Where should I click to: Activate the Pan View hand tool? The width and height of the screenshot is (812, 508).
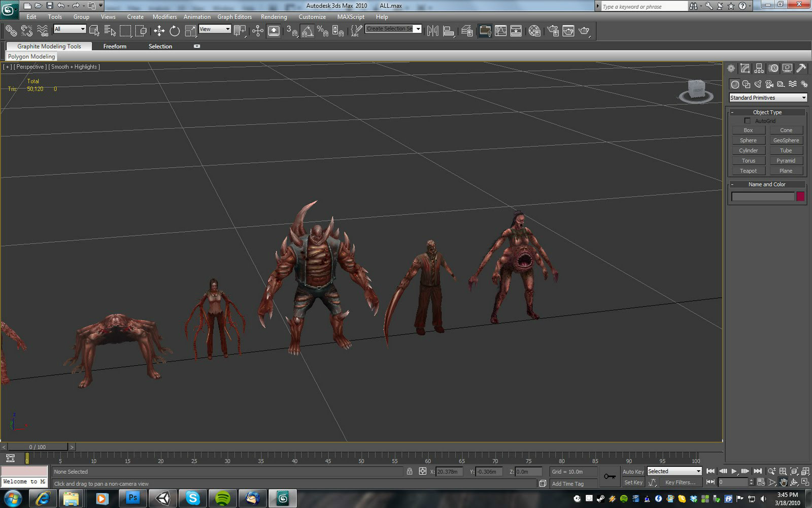coord(783,482)
